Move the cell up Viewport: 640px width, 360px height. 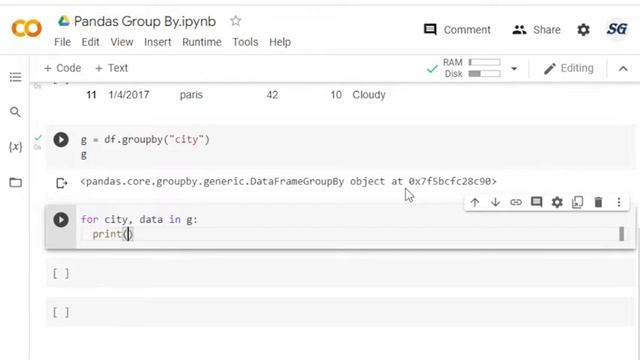click(475, 202)
